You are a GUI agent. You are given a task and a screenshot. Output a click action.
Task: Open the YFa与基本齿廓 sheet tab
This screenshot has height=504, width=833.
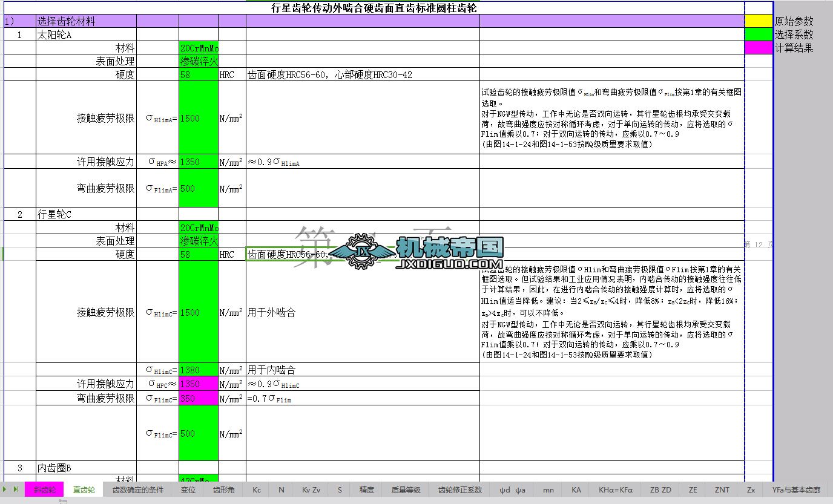796,489
